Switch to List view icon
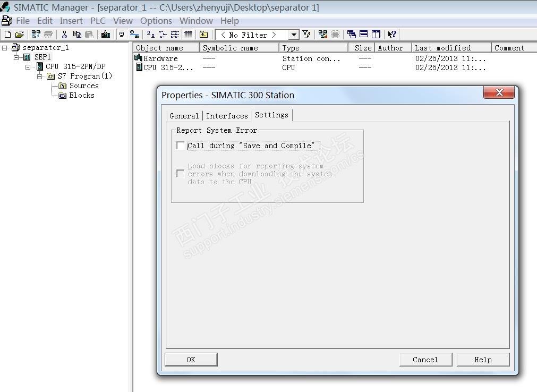 click(x=175, y=34)
